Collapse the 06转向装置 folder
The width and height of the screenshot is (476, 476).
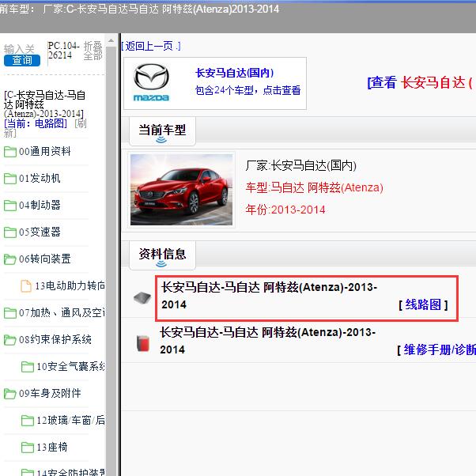44,259
